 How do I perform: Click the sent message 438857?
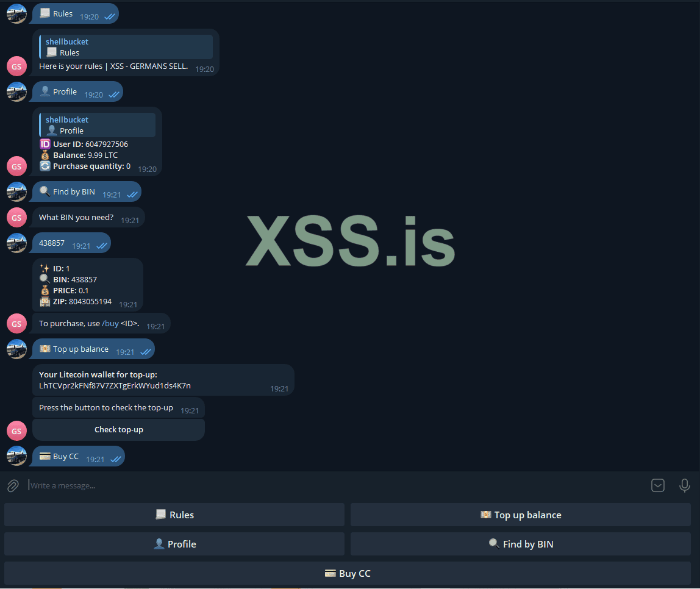pos(71,243)
